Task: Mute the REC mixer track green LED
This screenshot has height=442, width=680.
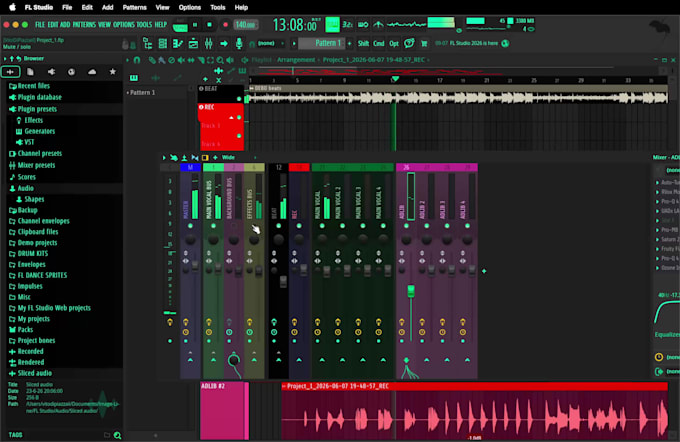Action: [299, 226]
